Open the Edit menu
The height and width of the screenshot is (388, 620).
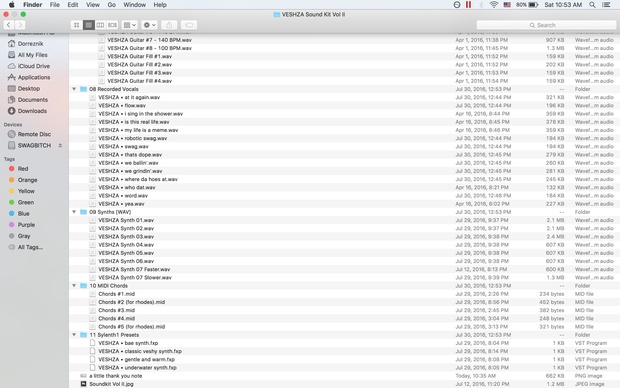(73, 5)
